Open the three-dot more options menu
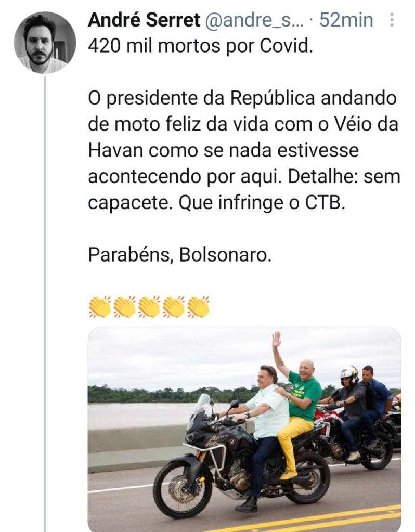Viewport: 415px width, 532px height. (392, 20)
